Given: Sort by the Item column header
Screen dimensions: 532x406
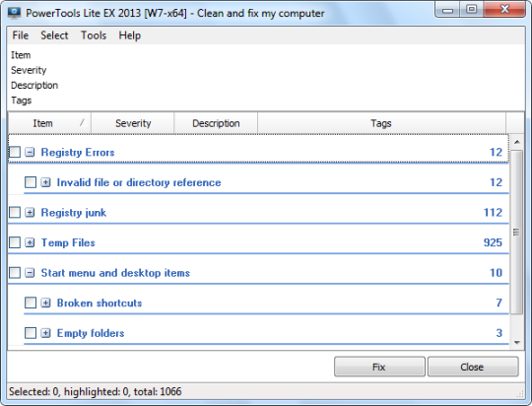Looking at the screenshot, I should (49, 123).
